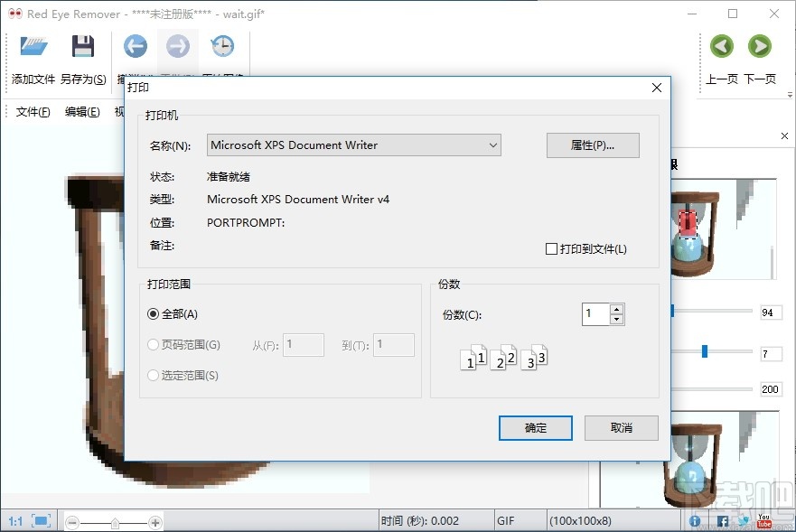Click the history clock icon in toolbar
The image size is (796, 532).
222,45
